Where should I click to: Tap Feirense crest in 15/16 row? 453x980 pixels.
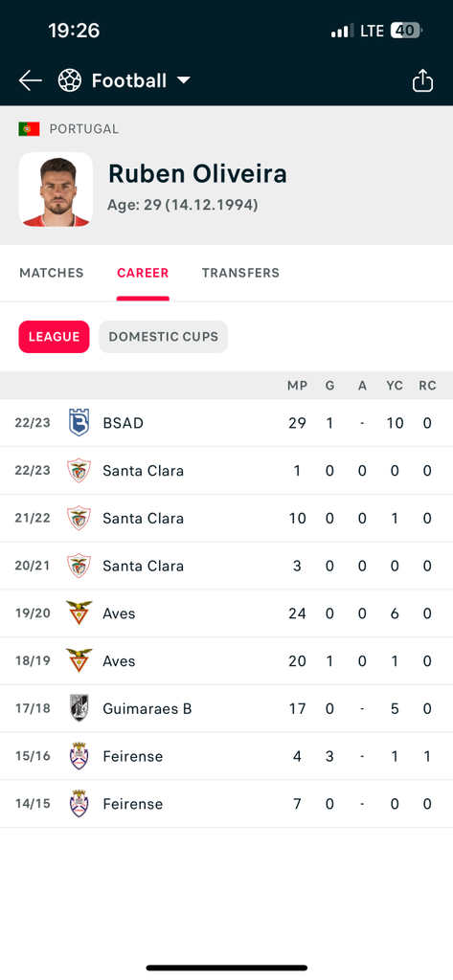coord(79,756)
